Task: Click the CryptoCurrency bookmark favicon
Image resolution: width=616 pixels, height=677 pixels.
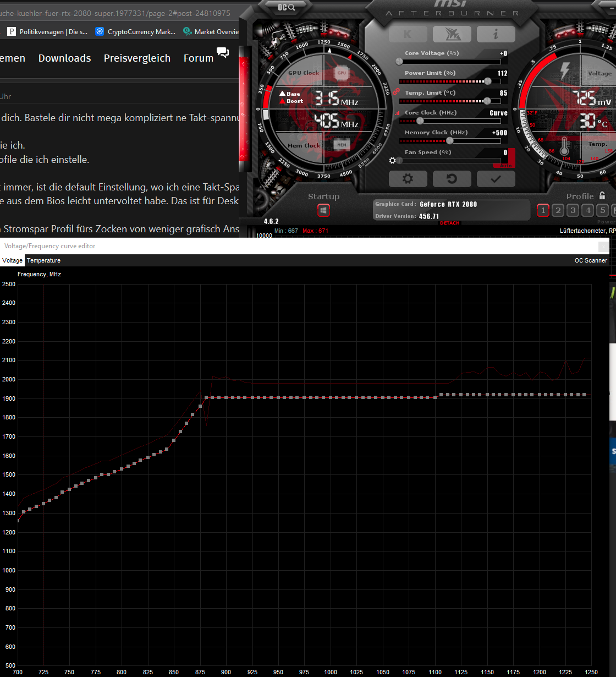Action: pos(100,31)
